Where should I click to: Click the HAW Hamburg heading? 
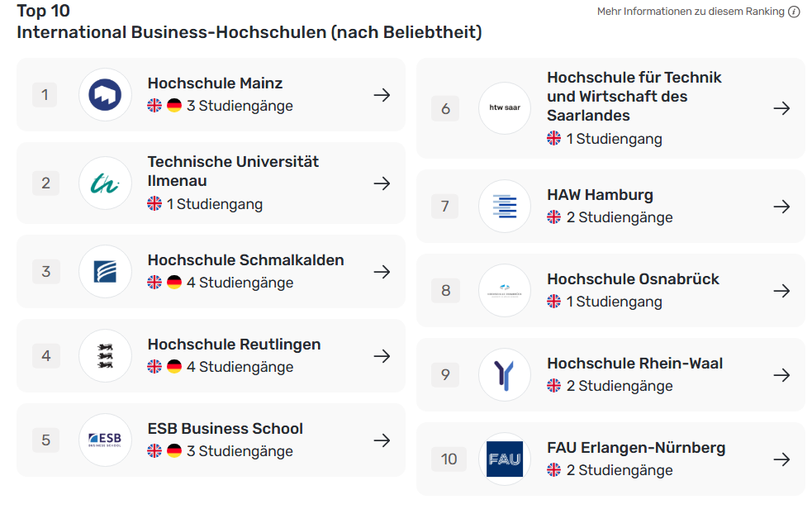601,195
